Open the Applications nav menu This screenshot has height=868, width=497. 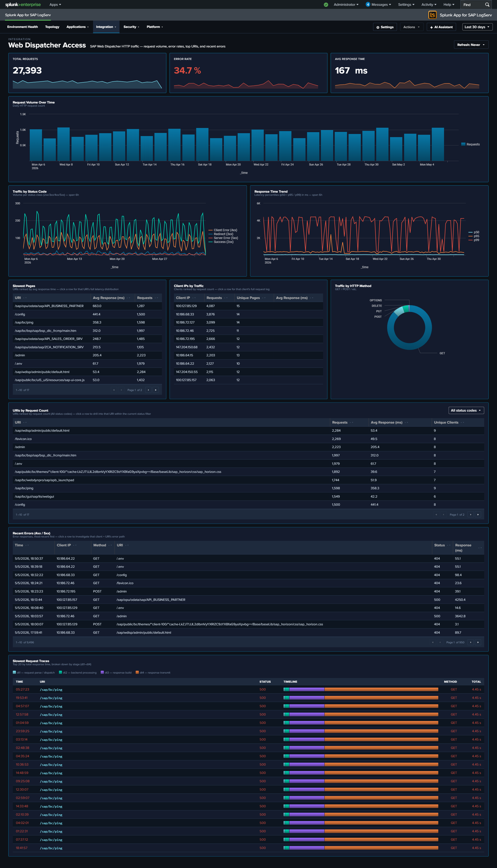tap(77, 27)
